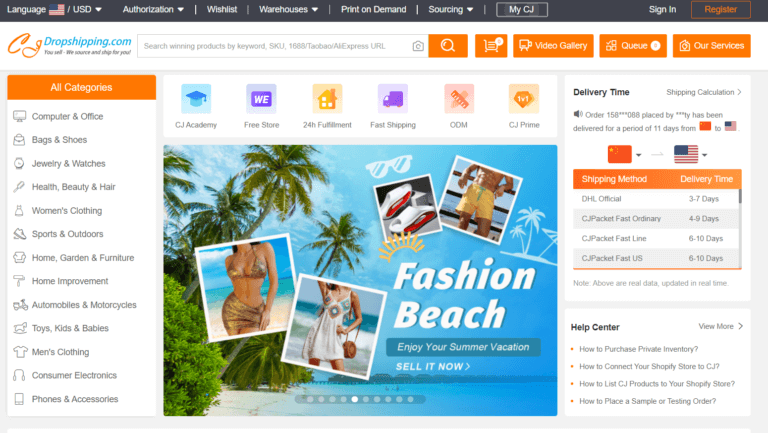Click the Toys, Kids & Babies icon

coord(20,328)
